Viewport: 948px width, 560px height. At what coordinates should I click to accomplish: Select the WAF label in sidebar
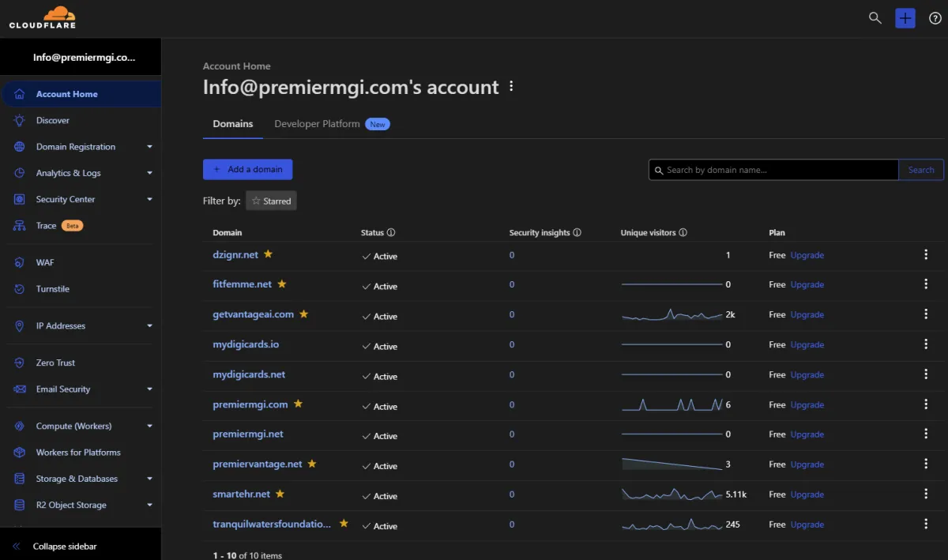(45, 262)
